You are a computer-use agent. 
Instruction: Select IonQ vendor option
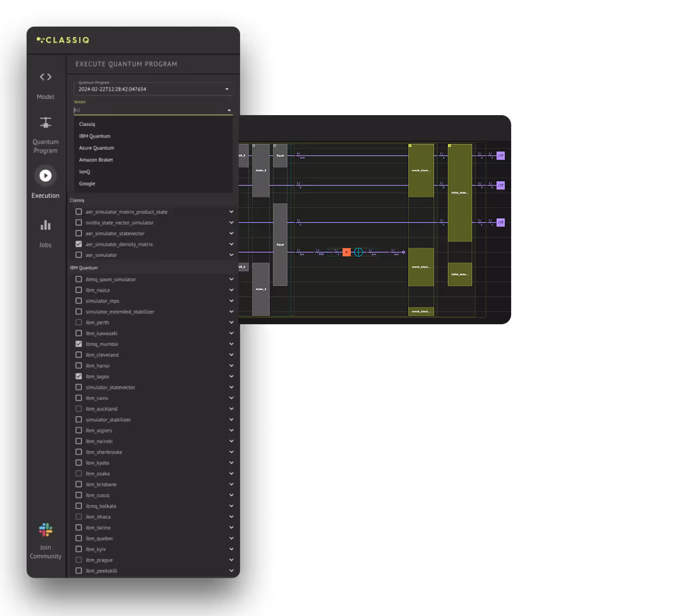pyautogui.click(x=153, y=172)
